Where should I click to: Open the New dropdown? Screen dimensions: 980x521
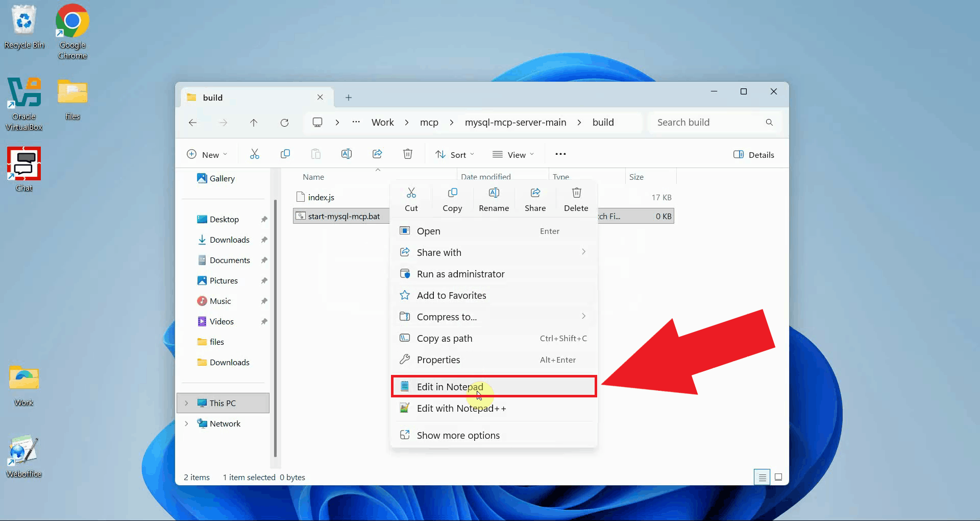coord(207,154)
